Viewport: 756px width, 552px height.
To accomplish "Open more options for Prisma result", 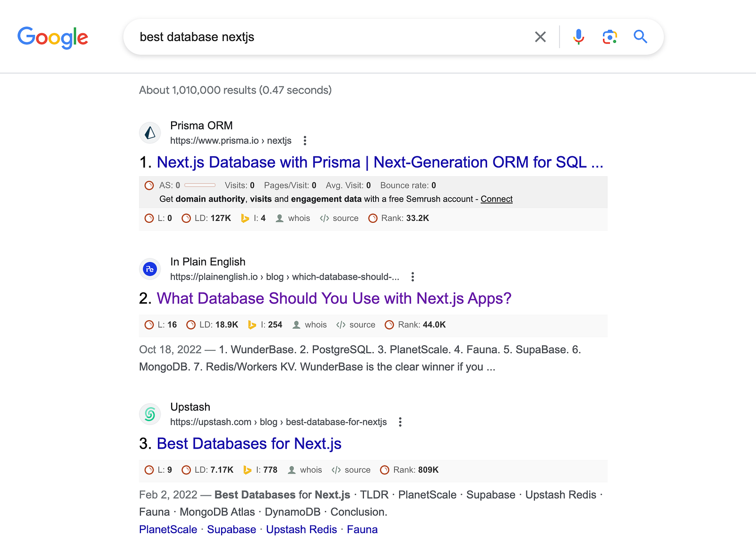I will tap(305, 141).
